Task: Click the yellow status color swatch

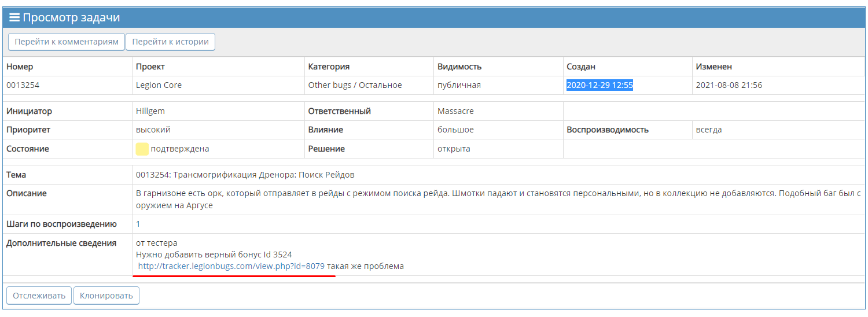Action: coord(142,149)
